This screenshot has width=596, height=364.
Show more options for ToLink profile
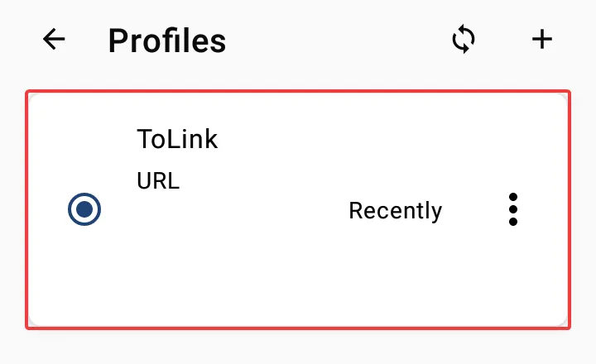click(513, 210)
